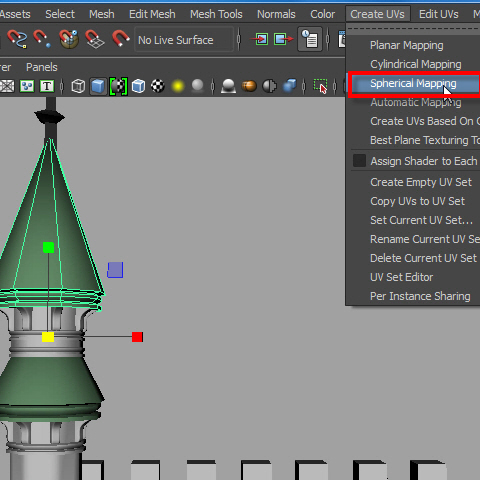Open the Select menu
480x480 pixels.
tap(60, 14)
